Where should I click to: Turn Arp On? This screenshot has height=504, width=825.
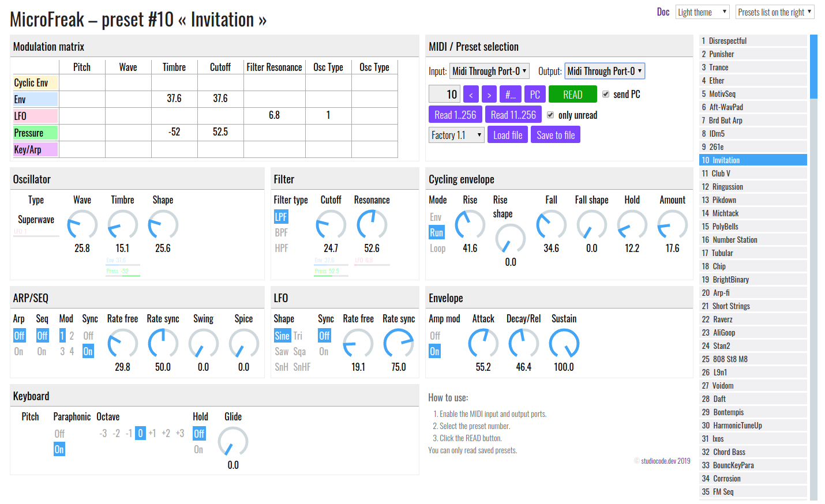tap(18, 351)
